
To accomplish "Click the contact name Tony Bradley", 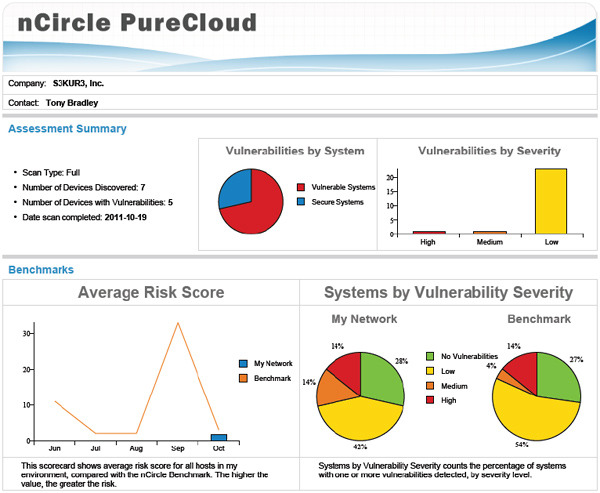I will coord(72,103).
